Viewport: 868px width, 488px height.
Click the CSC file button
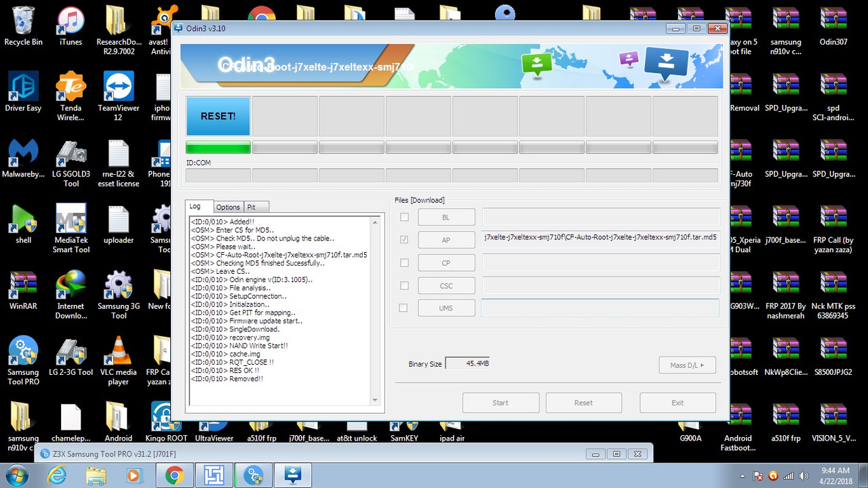pyautogui.click(x=446, y=285)
